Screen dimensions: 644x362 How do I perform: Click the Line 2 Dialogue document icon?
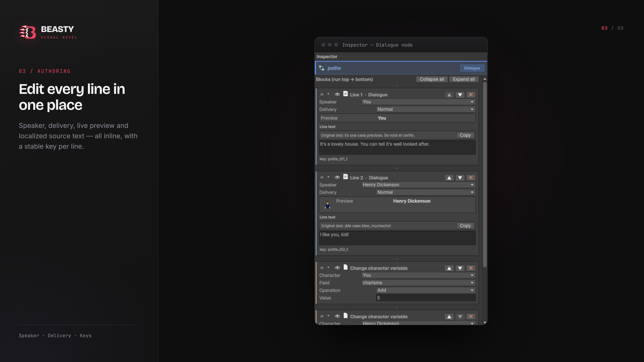(345, 177)
